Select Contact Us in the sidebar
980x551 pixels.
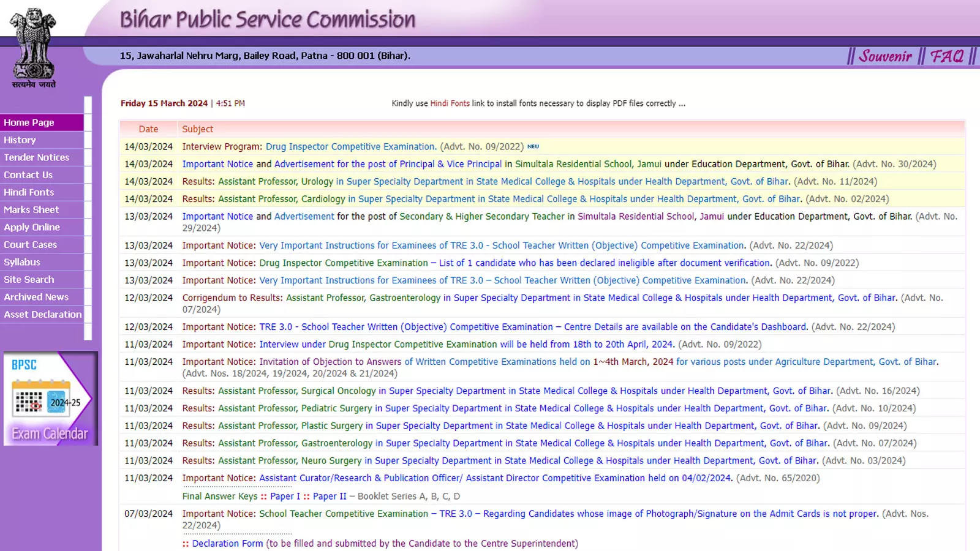(x=42, y=175)
